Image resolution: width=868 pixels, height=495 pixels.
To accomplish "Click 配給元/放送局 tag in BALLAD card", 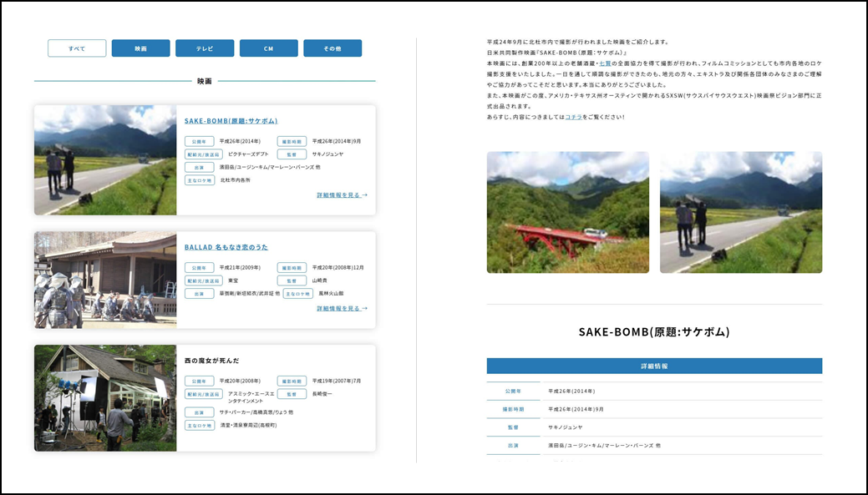I will [x=204, y=281].
